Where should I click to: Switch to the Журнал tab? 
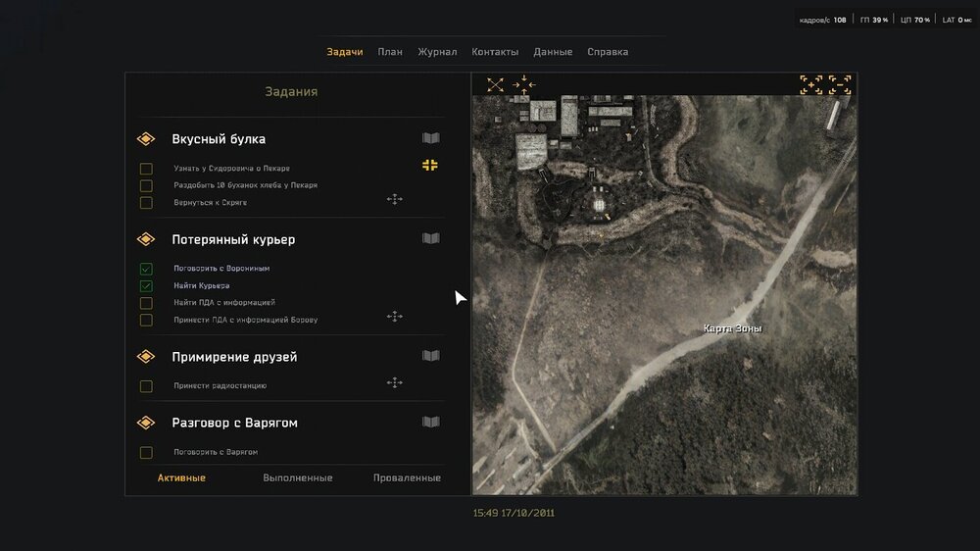(x=437, y=52)
